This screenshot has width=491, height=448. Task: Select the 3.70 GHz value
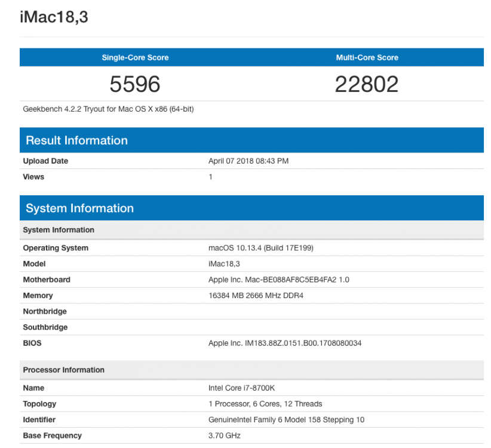coord(225,435)
